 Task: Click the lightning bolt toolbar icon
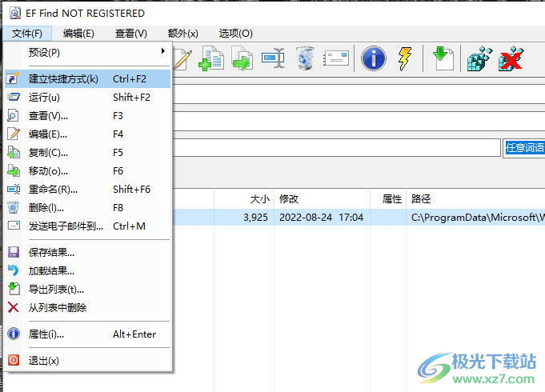click(x=405, y=58)
